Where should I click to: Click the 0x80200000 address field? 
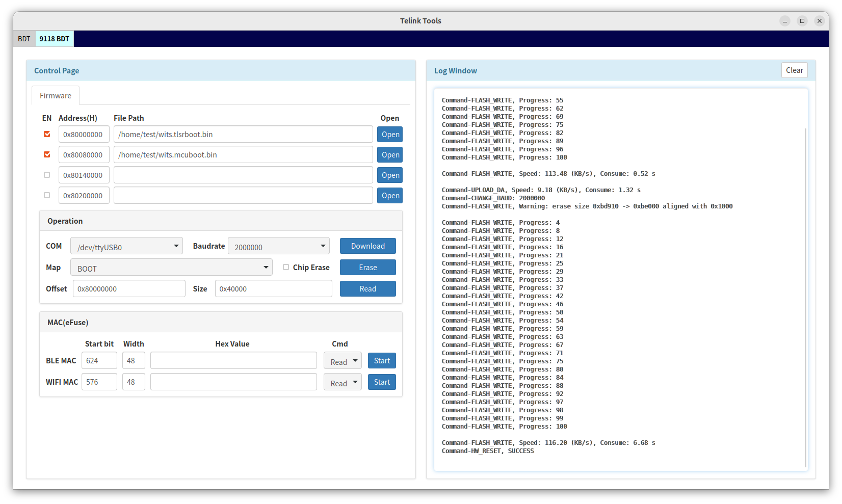84,196
